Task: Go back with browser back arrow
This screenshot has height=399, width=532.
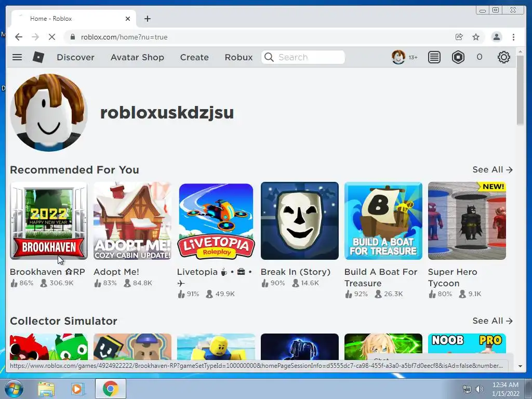Action: pos(19,37)
